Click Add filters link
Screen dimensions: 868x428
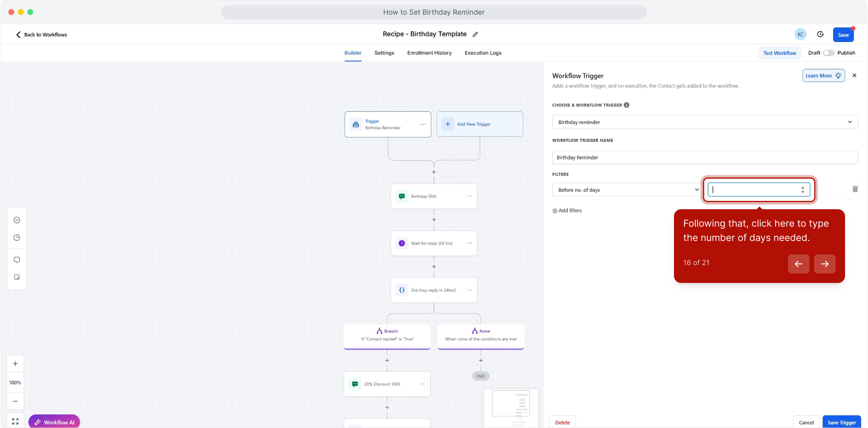[x=567, y=210]
